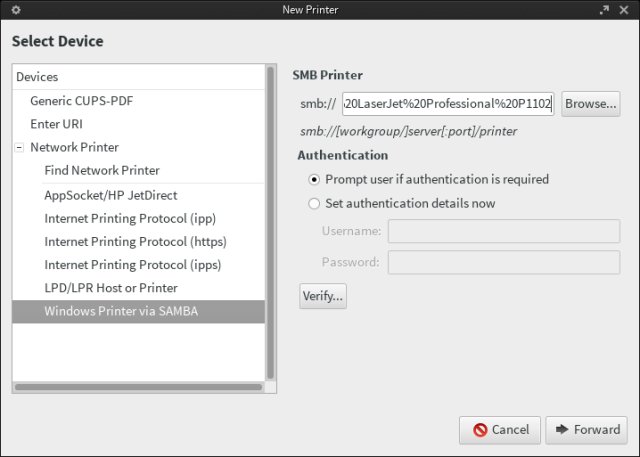Collapse the Network Printer tree node

click(19, 147)
